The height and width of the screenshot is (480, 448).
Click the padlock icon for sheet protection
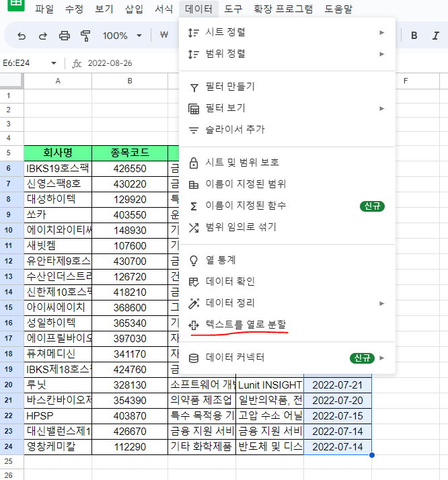(194, 163)
